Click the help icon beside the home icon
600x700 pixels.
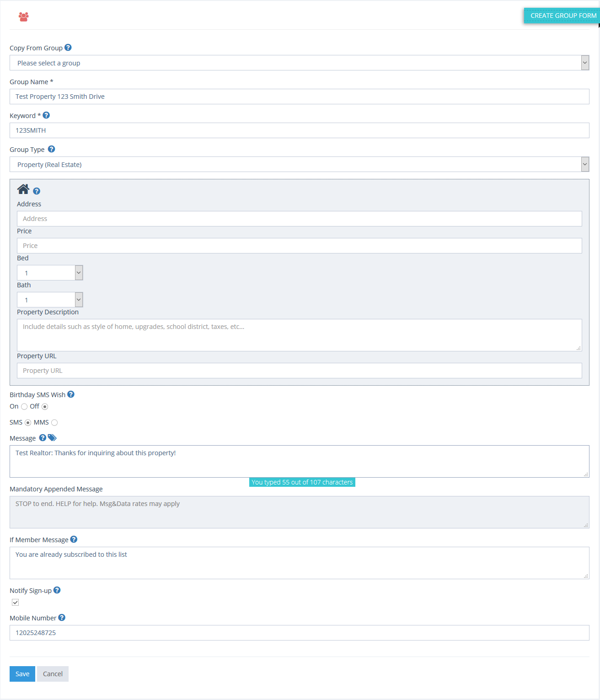tap(37, 191)
